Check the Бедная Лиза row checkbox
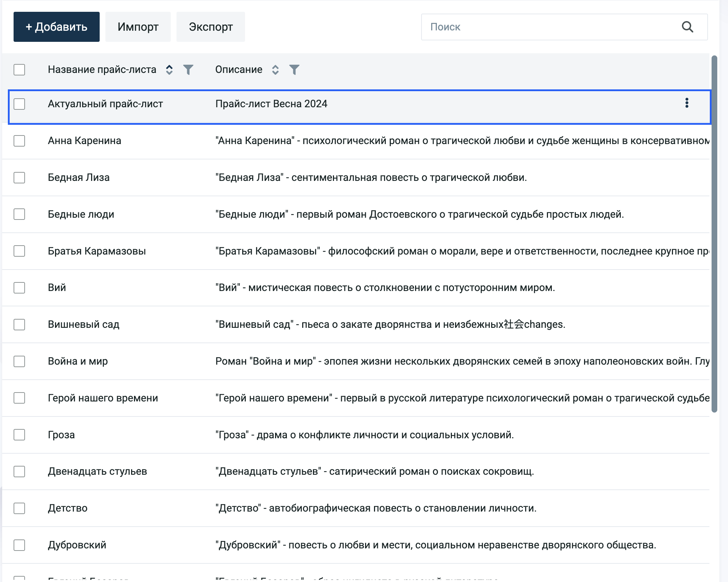Viewport: 728px width, 582px height. pos(19,178)
